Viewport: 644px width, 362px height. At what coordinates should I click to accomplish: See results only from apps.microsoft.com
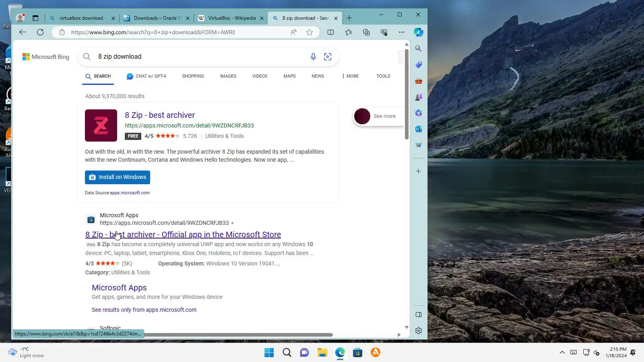(x=144, y=310)
